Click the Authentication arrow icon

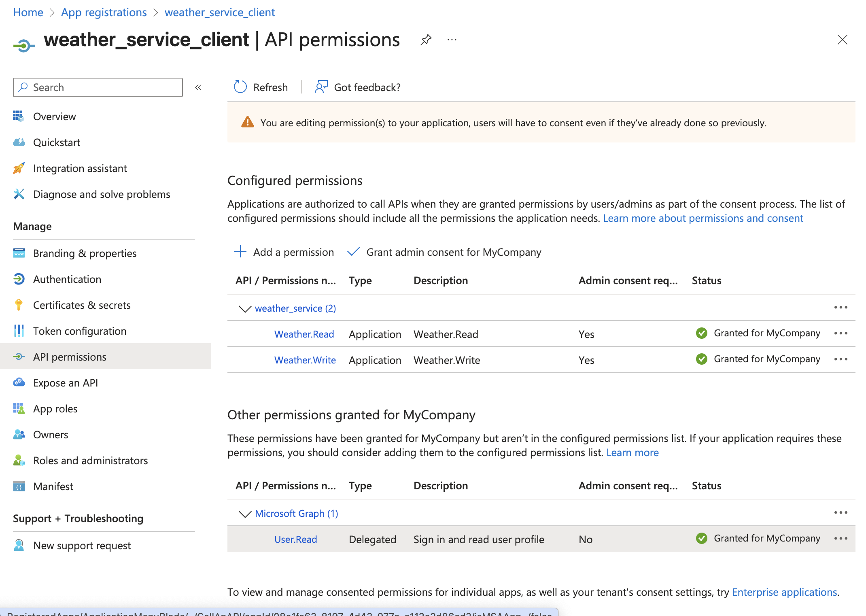click(19, 279)
